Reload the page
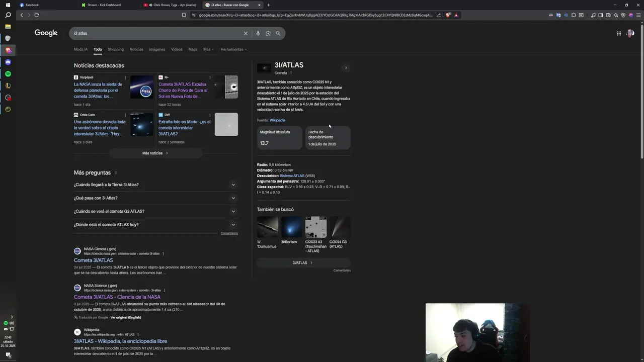The image size is (644, 362). 37,15
